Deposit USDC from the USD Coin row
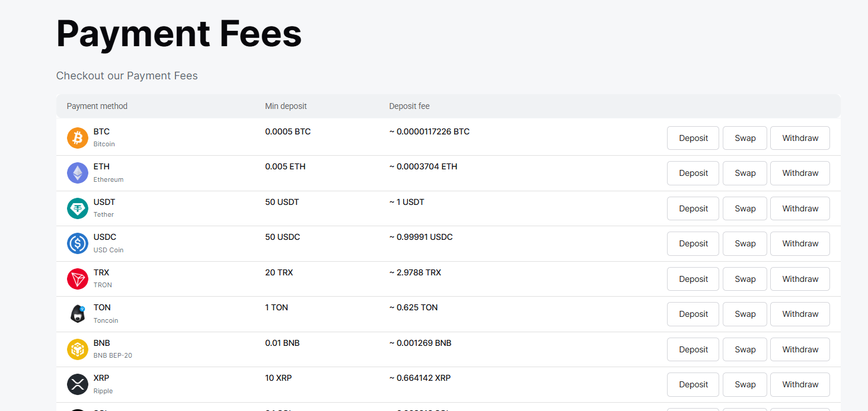This screenshot has width=868, height=411. tap(693, 243)
